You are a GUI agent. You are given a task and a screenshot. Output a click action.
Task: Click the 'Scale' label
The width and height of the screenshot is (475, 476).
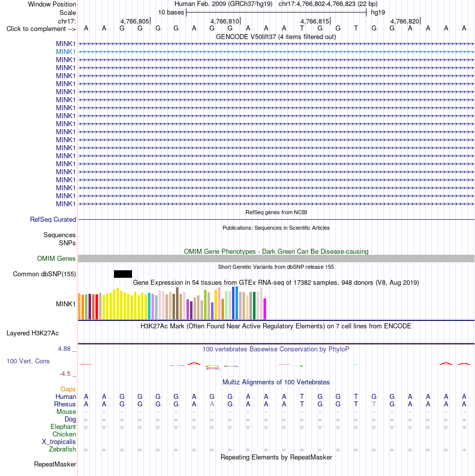point(67,13)
